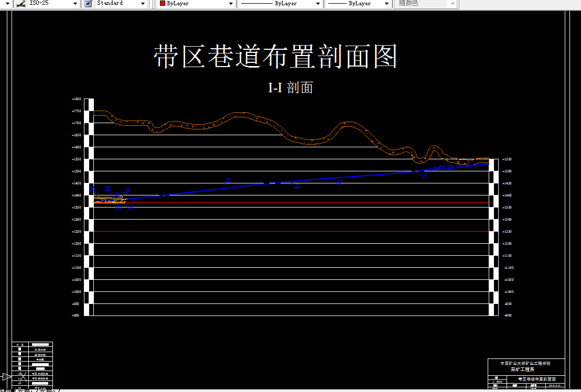581x392 pixels.
Task: Select blue callout number 20 below seam line
Action: point(297,186)
